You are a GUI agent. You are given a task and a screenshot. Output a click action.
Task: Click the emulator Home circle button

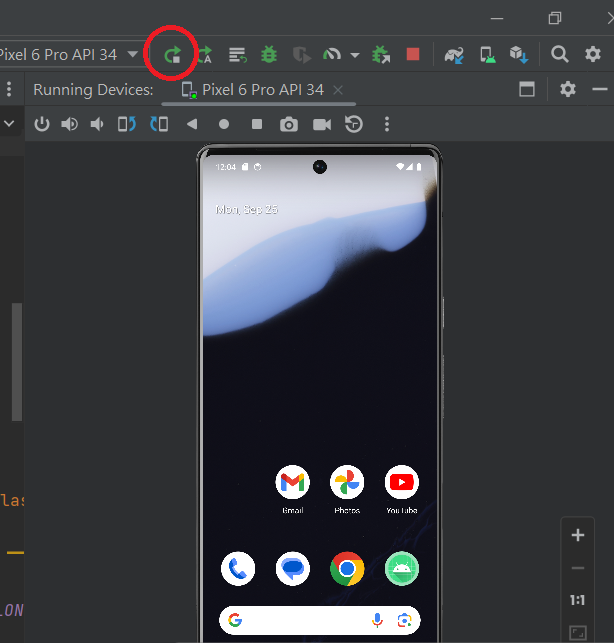coord(224,124)
